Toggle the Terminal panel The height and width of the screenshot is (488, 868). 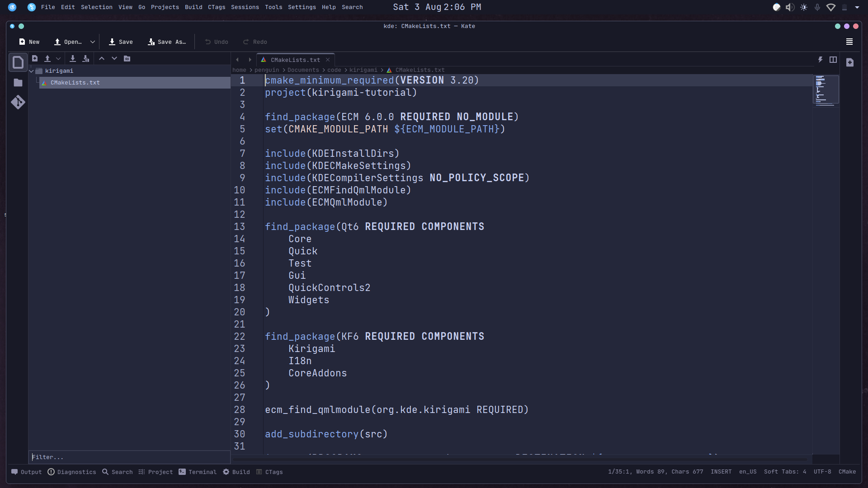198,472
